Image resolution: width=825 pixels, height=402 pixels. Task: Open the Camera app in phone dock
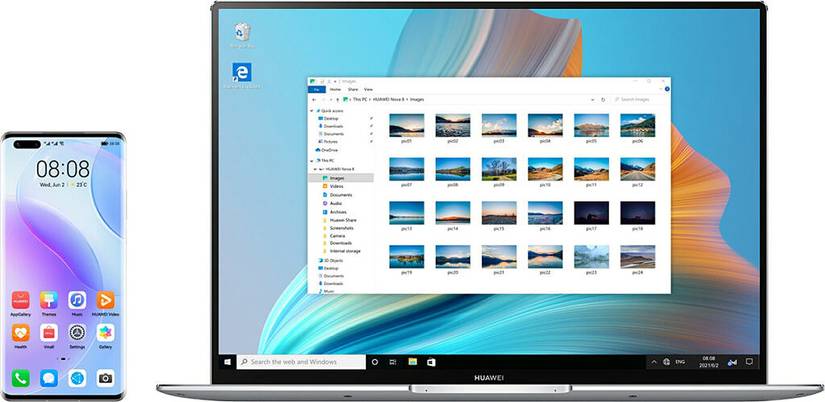105,378
